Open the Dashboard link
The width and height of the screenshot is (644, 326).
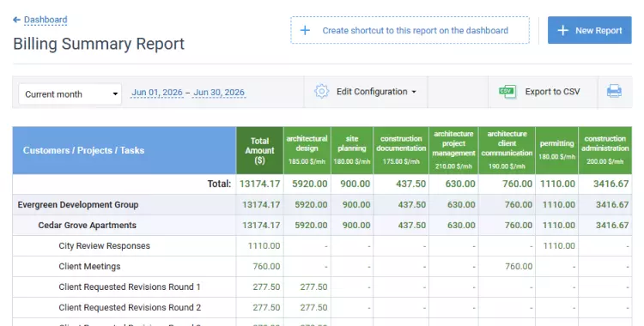[46, 20]
